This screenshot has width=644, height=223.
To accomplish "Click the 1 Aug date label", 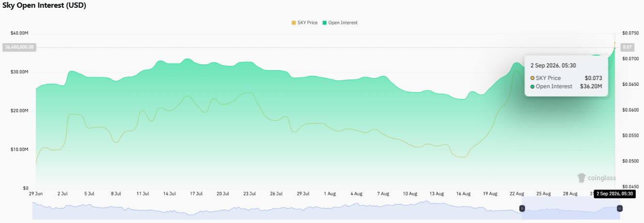I will 330,193.
